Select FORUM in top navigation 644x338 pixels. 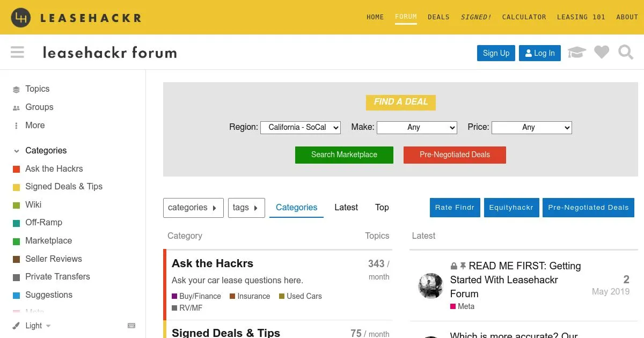tap(406, 17)
